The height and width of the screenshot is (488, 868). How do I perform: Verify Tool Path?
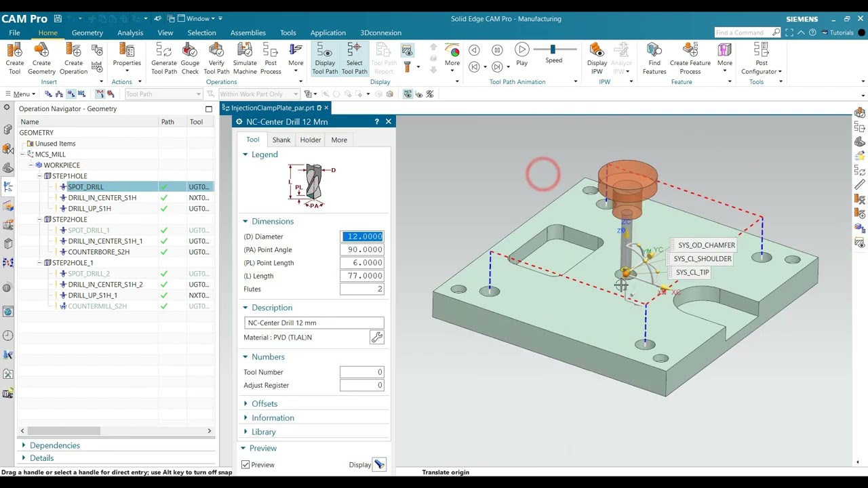point(216,58)
